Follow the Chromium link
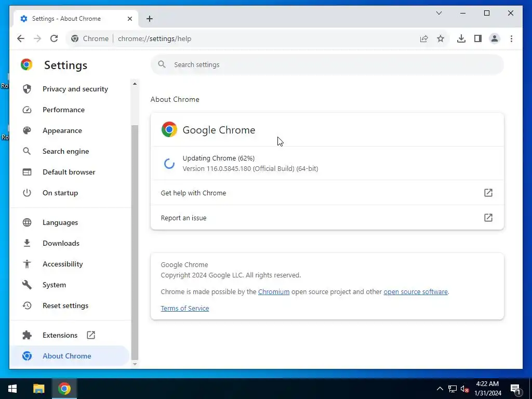The height and width of the screenshot is (399, 532). (x=274, y=292)
